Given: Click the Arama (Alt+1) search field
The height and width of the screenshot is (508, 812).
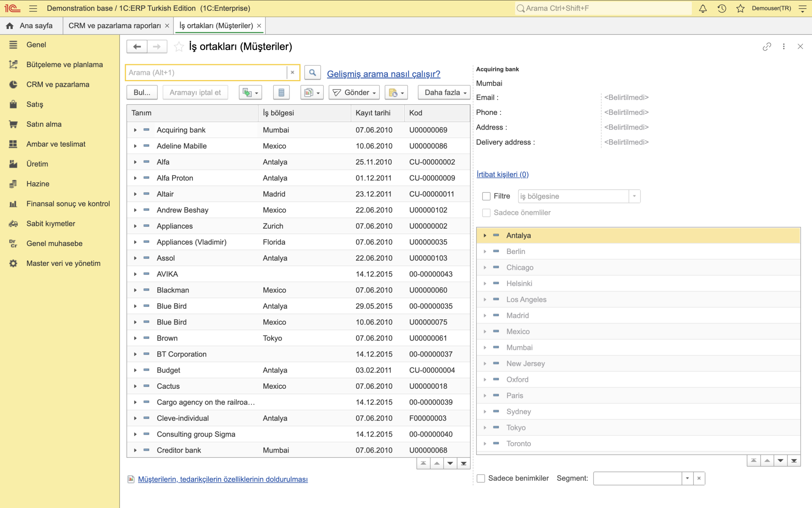Looking at the screenshot, I should (x=207, y=73).
